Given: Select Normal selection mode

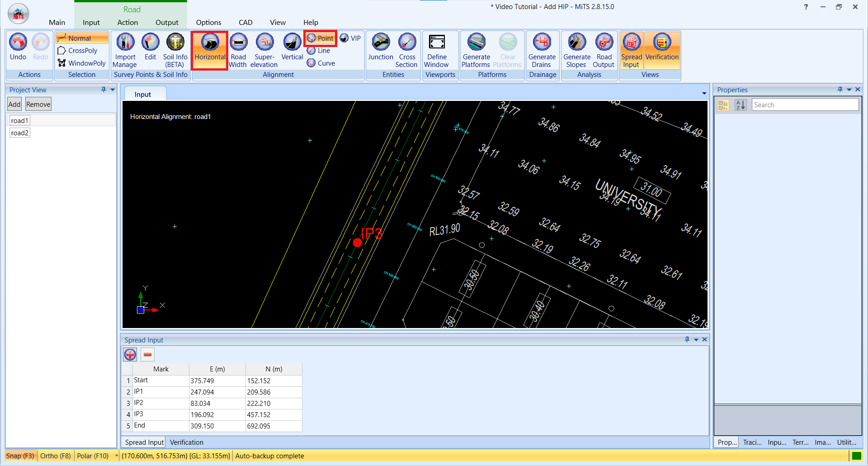Looking at the screenshot, I should tap(82, 38).
